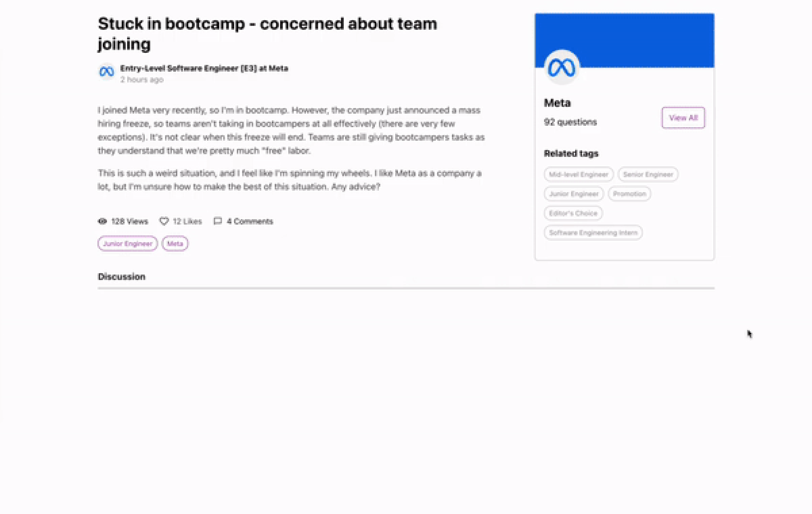Click the 2 hours ago timestamp
This screenshot has width=812, height=514.
tap(142, 80)
